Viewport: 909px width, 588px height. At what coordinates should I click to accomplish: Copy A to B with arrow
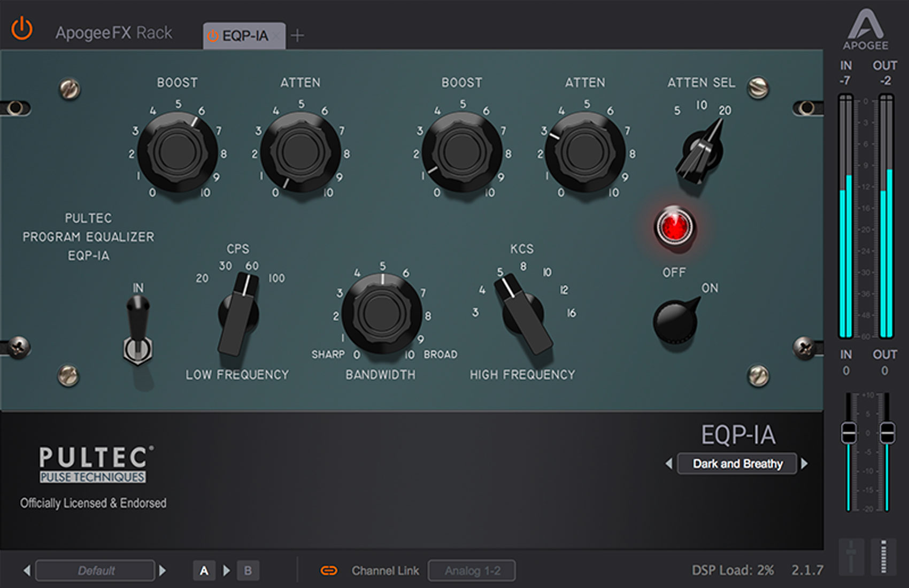(226, 570)
